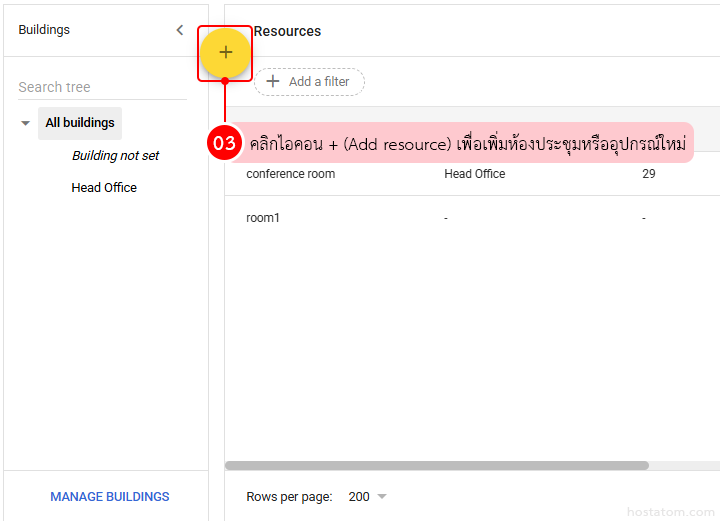Collapse the Buildings panel with the chevron
Viewport: 720px width, 521px height.
[x=180, y=30]
